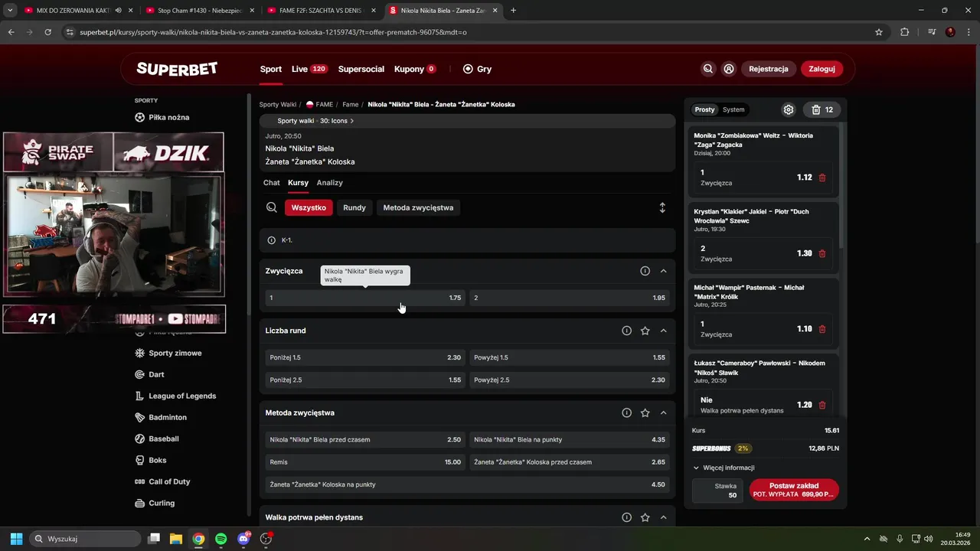980x551 pixels.
Task: Select Sporty zimowe in sidebar
Action: pyautogui.click(x=168, y=353)
